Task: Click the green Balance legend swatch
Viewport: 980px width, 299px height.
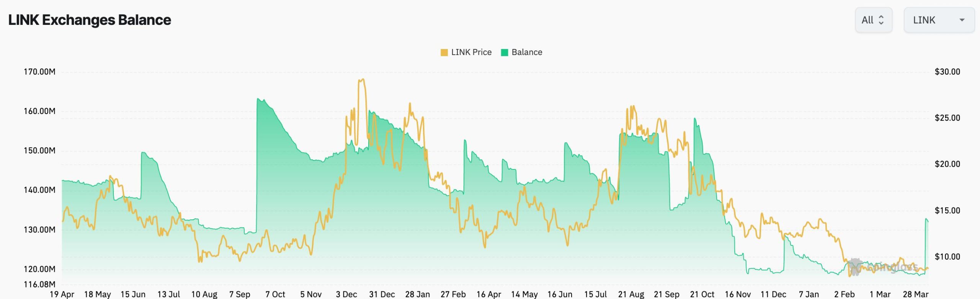Action: [x=505, y=53]
